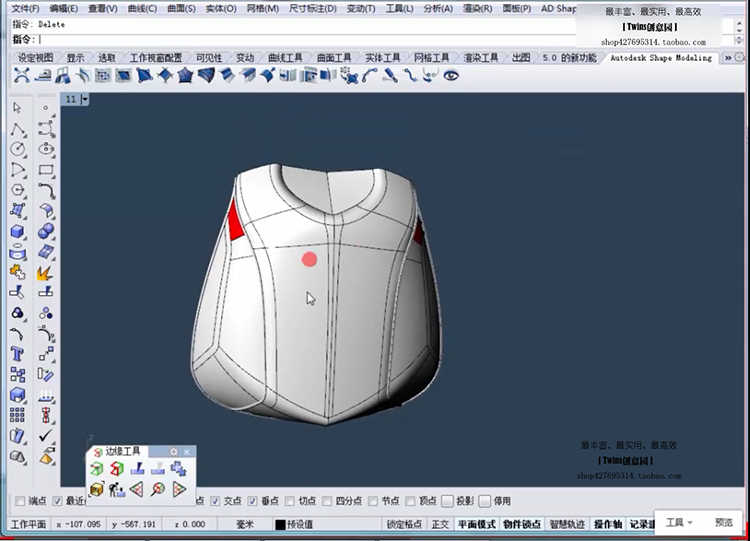Click the blue pentagon surface icon in top toolbar
Image resolution: width=750 pixels, height=541 pixels.
185,75
